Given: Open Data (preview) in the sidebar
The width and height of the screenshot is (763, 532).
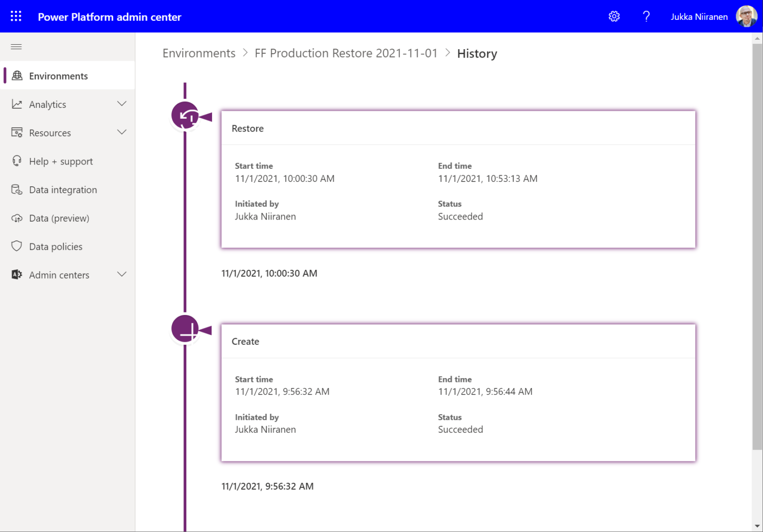Looking at the screenshot, I should (x=59, y=218).
